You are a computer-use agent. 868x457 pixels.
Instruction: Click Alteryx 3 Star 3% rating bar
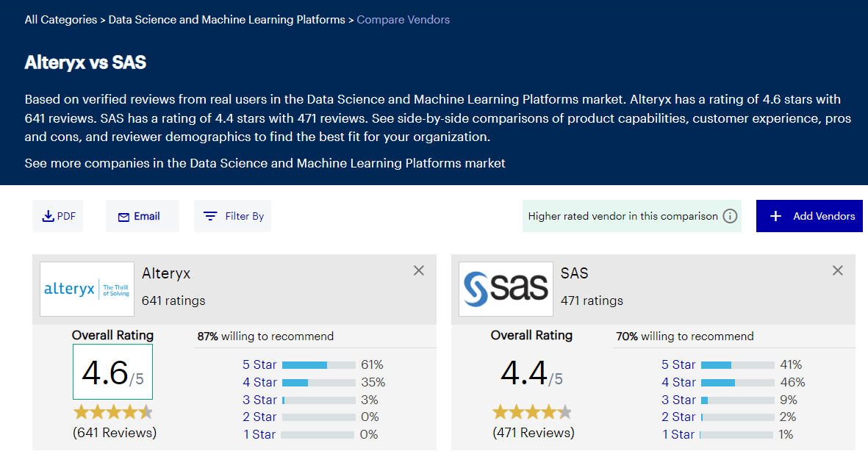[x=319, y=400]
